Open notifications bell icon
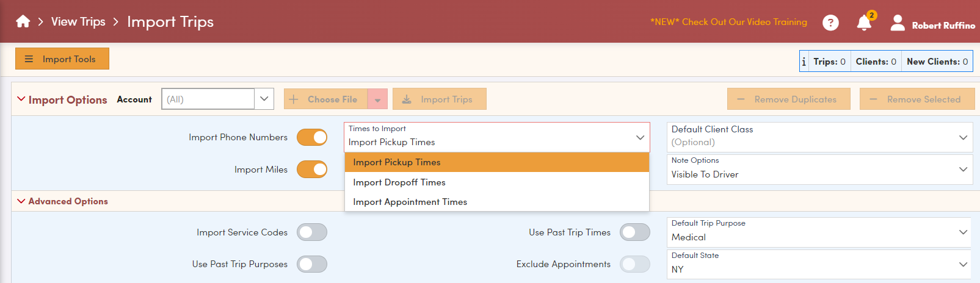The height and width of the screenshot is (283, 980). pyautogui.click(x=864, y=23)
